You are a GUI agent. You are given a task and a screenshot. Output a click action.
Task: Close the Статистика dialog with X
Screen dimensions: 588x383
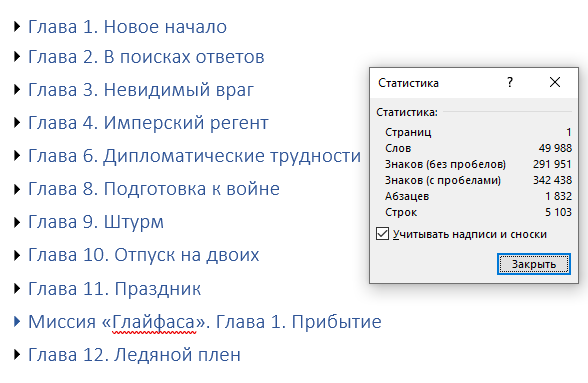(x=555, y=82)
